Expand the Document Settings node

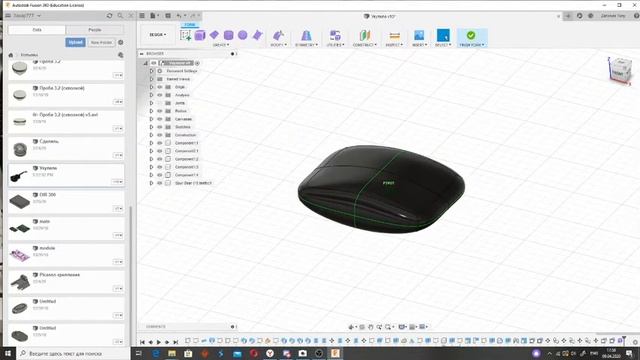tap(151, 71)
